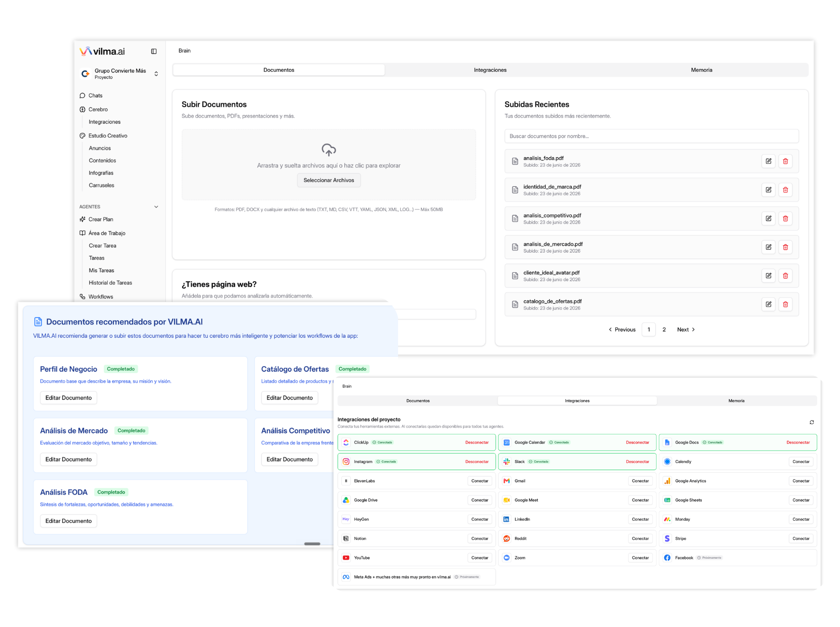Focus the Buscar documentos por nombre field
This screenshot has height=627, width=840.
pos(652,136)
